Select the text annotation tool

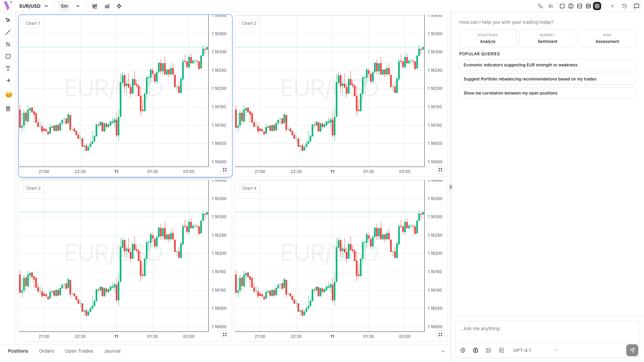8,68
